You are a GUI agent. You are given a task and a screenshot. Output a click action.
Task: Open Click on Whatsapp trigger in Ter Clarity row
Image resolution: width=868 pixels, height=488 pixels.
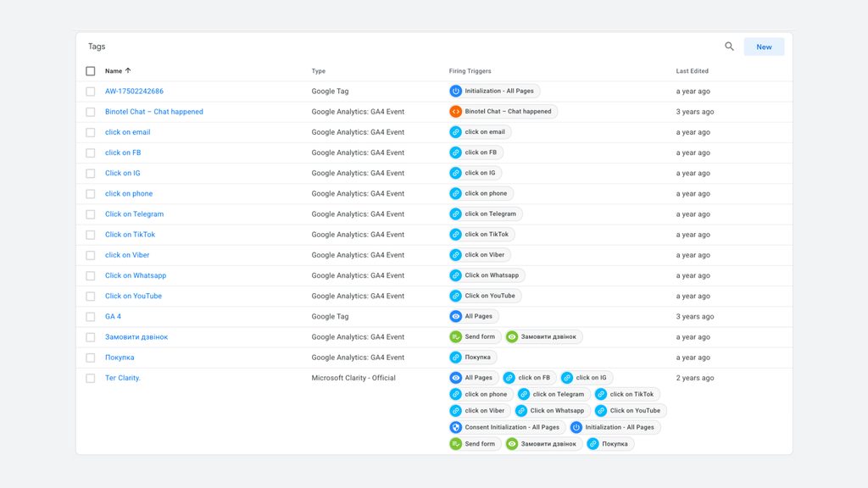point(553,411)
